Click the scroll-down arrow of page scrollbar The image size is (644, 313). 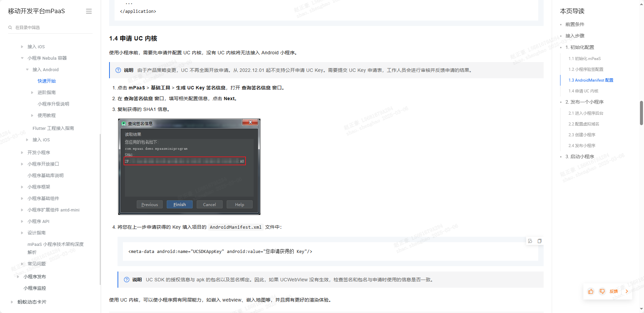tap(641, 309)
